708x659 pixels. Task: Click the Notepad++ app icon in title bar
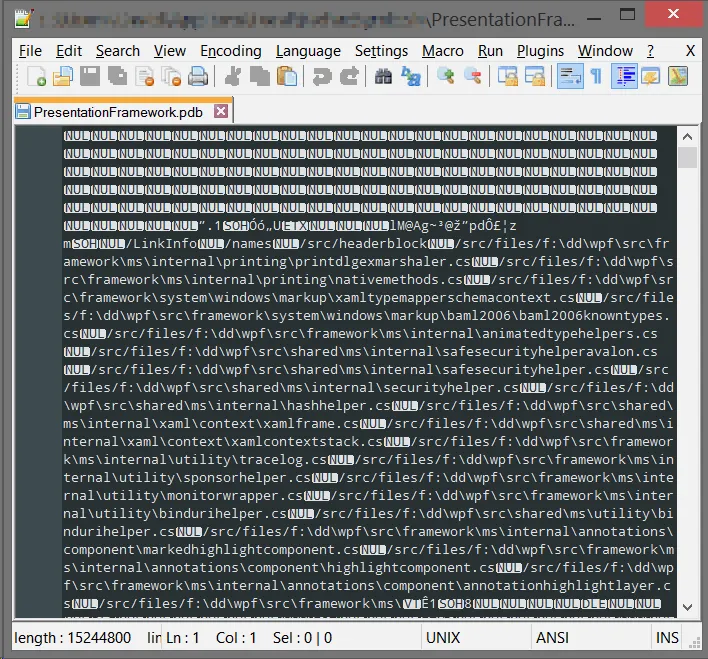point(23,19)
